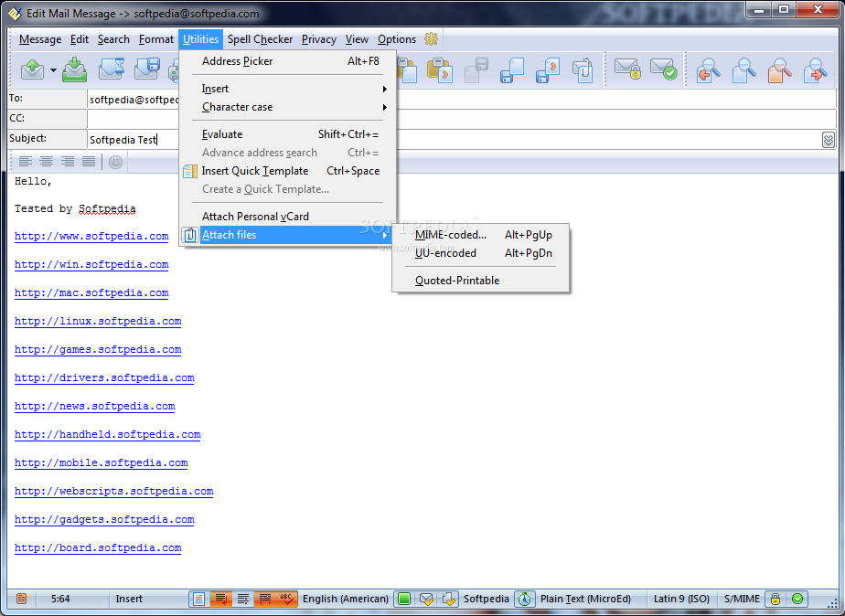Open the Format menu

tap(155, 39)
